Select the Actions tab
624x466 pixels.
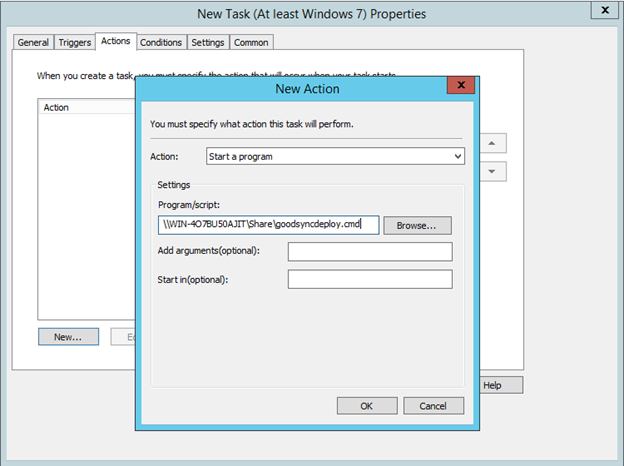point(116,41)
